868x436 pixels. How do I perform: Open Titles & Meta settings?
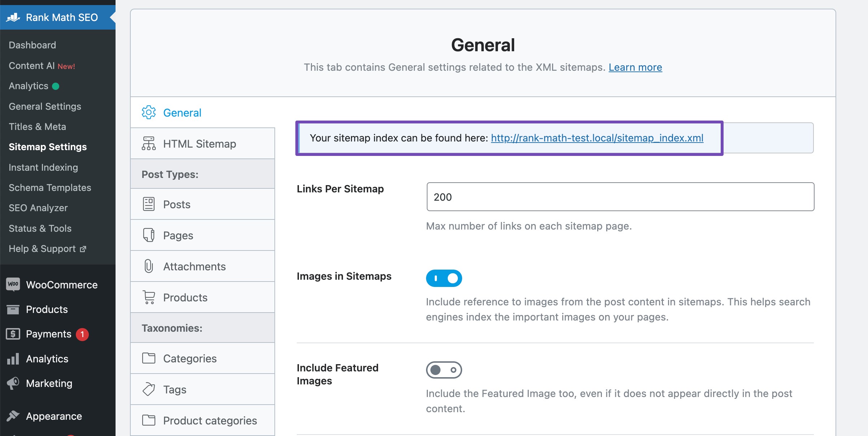click(37, 127)
